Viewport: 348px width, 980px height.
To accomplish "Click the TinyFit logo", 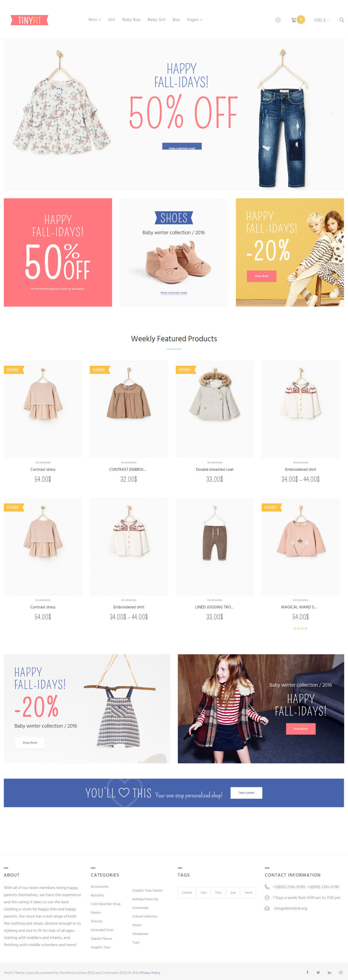I will tap(29, 20).
